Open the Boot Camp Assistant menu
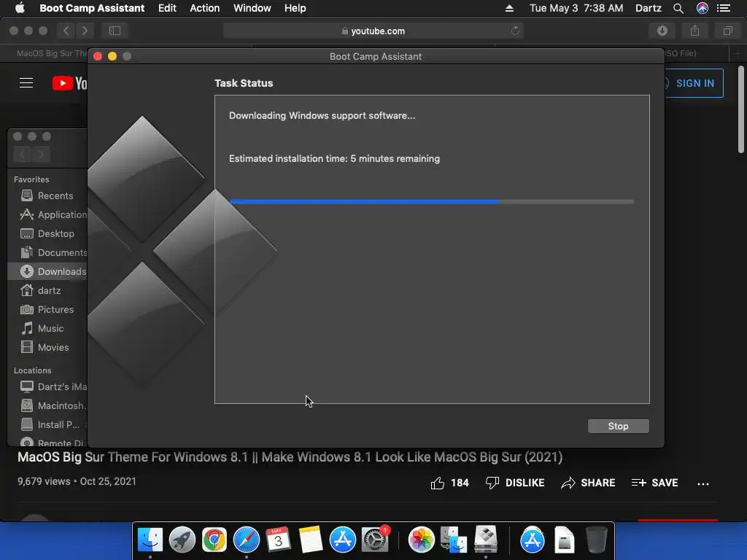 (x=92, y=8)
